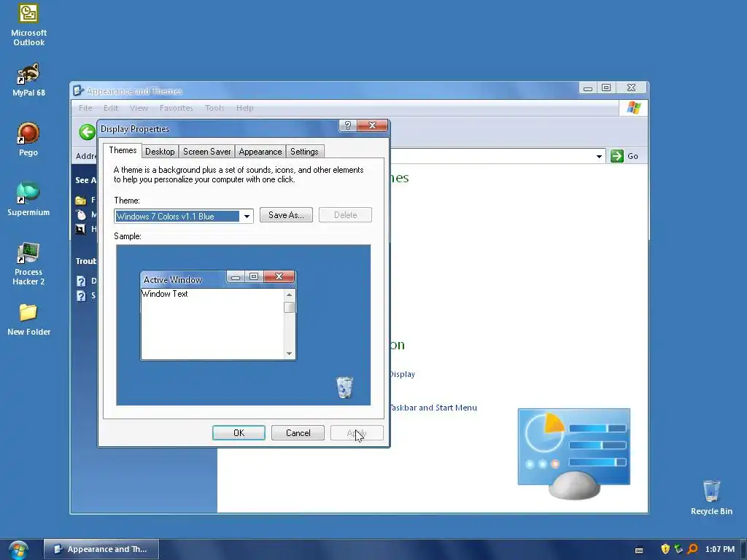
Task: Open the Appearance tab
Action: click(x=260, y=152)
